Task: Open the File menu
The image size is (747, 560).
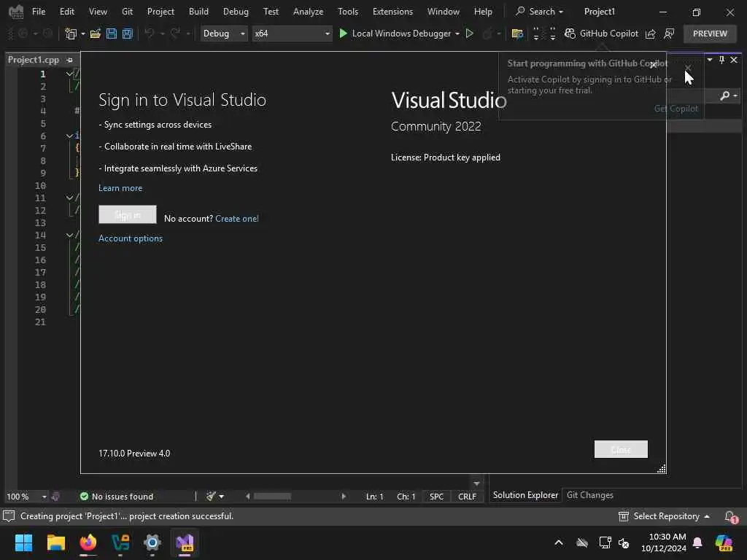Action: click(39, 12)
